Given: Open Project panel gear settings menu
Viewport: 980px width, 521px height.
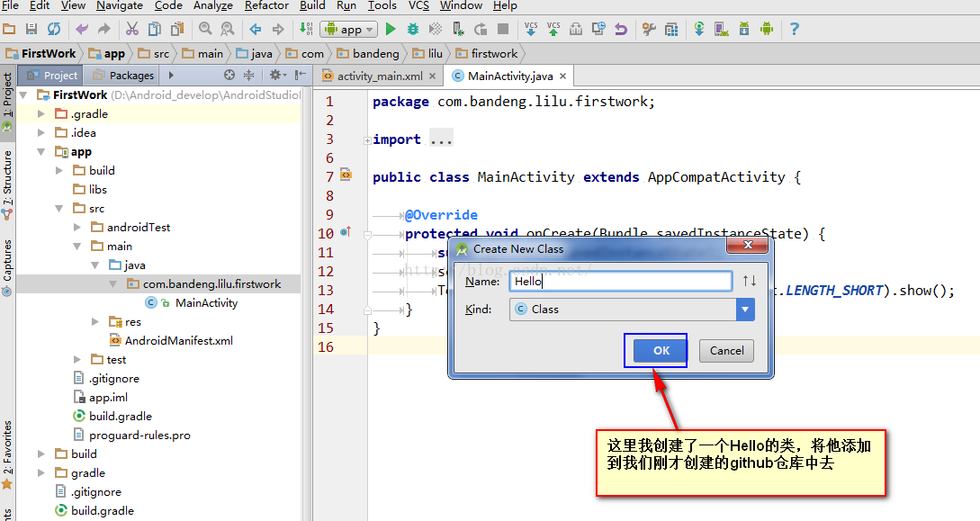Looking at the screenshot, I should tap(277, 75).
